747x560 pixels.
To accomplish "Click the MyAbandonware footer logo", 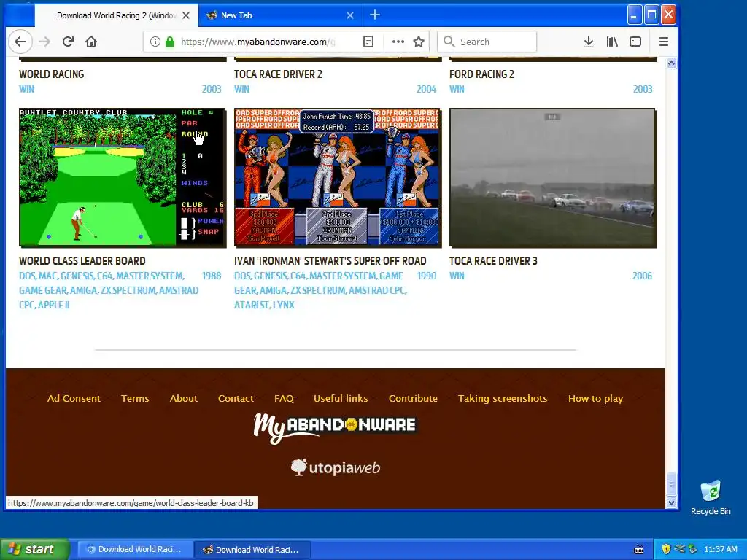I will 334,427.
